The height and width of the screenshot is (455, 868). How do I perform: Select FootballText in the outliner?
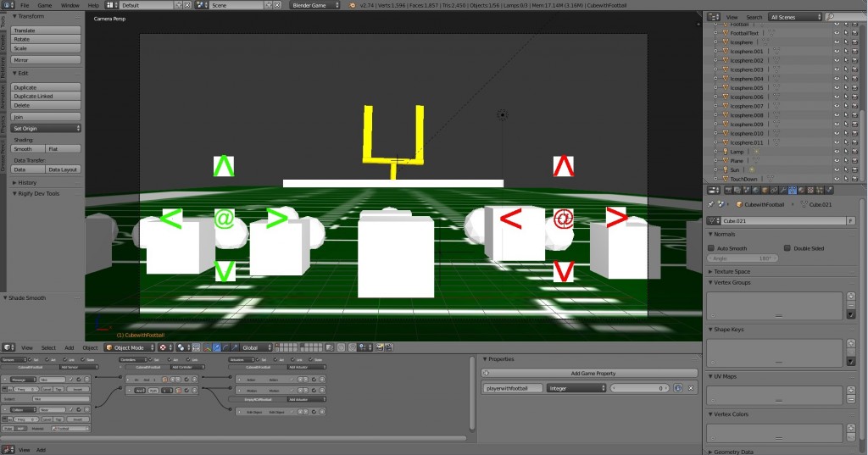[744, 33]
